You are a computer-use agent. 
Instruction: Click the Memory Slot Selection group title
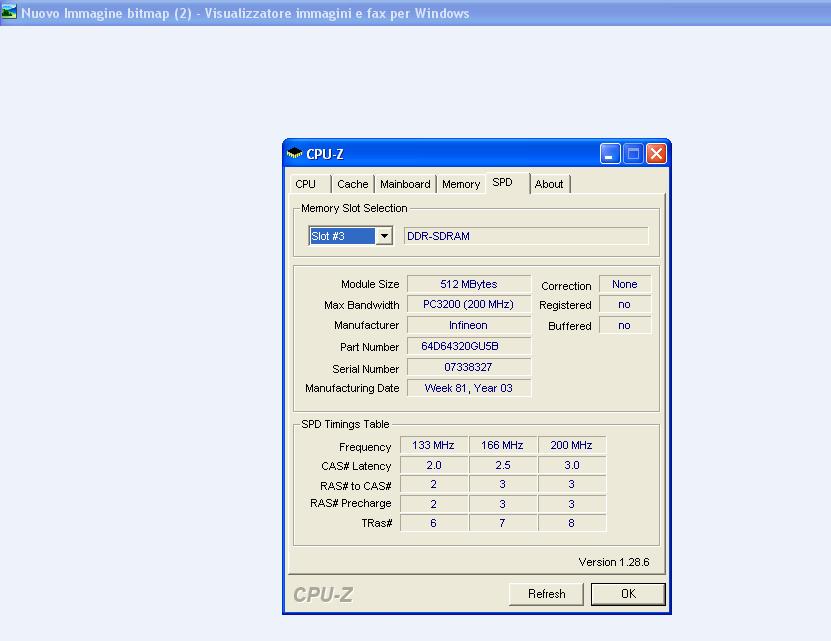(x=354, y=208)
